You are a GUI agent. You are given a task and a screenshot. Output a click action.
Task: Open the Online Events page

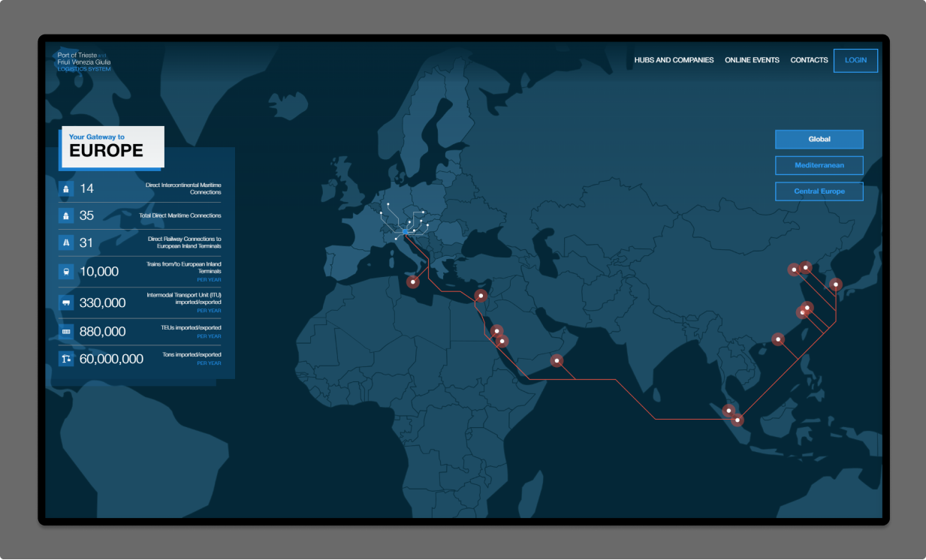point(752,60)
